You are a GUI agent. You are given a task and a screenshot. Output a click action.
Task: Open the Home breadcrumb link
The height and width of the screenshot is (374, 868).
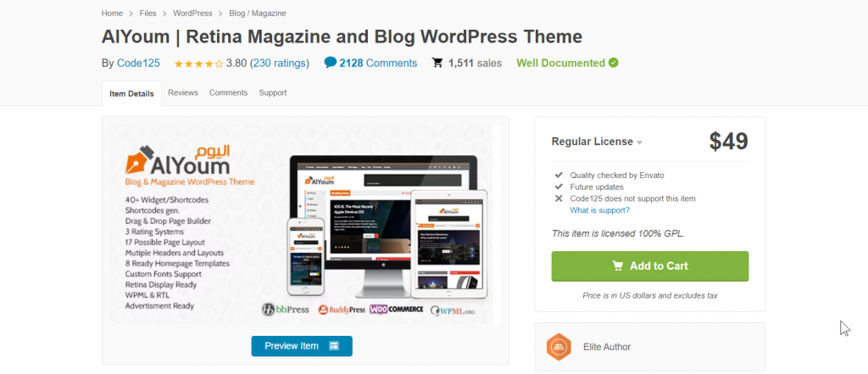click(112, 13)
